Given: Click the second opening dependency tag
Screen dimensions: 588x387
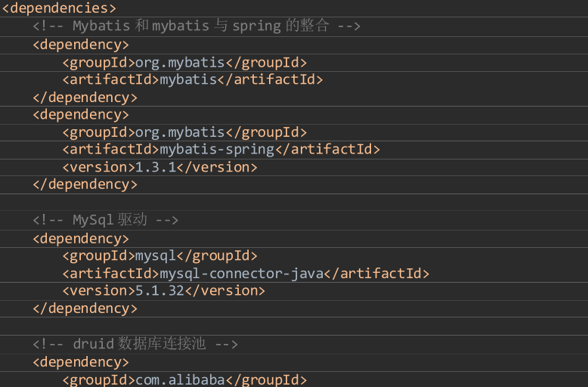Looking at the screenshot, I should pos(81,115).
